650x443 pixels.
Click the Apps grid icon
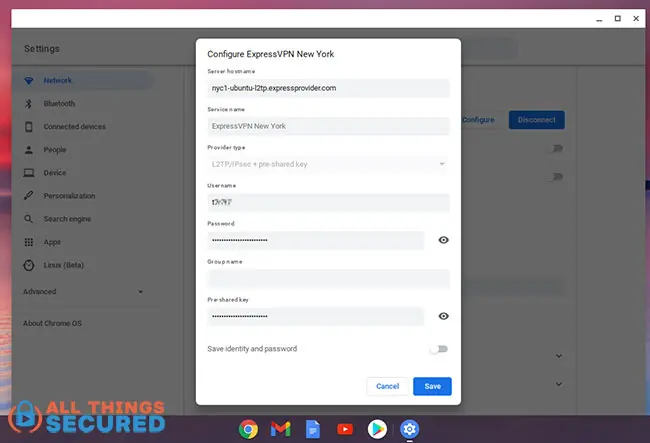(x=29, y=242)
